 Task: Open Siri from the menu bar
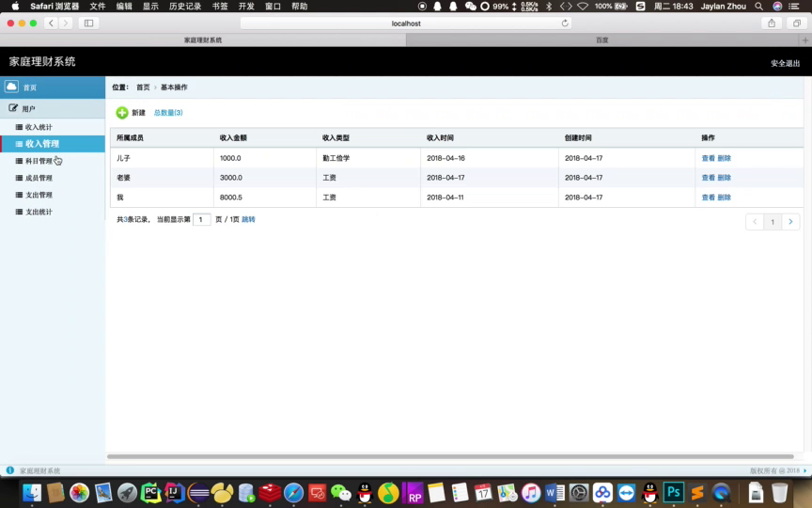click(777, 7)
